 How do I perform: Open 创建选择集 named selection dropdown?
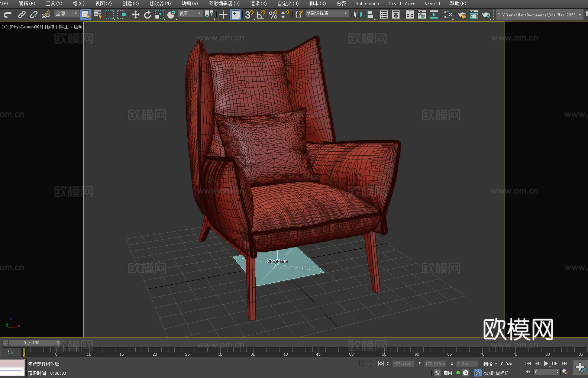tap(327, 13)
